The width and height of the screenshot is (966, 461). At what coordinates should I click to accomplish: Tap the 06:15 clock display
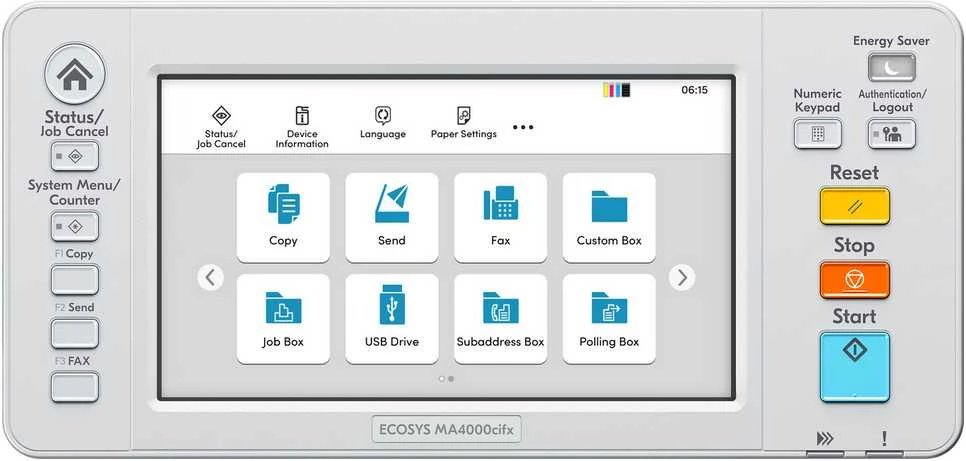[x=694, y=91]
